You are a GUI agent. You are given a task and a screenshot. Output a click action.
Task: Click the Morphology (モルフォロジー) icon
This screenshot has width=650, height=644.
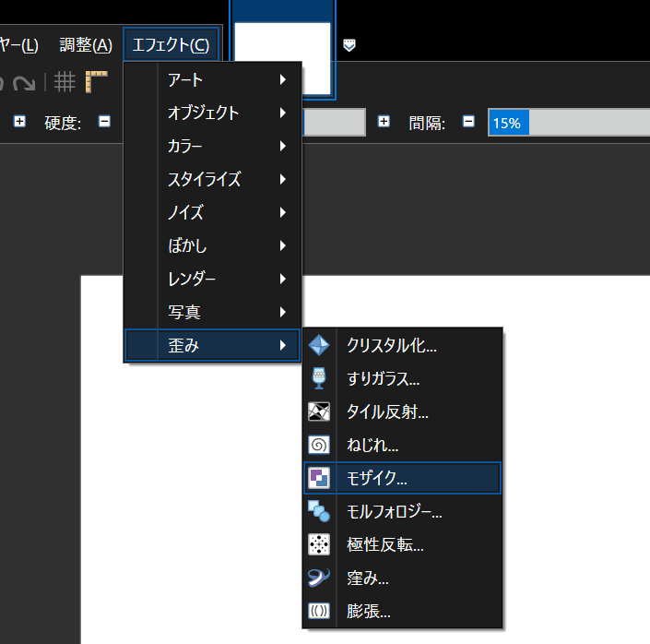click(319, 511)
